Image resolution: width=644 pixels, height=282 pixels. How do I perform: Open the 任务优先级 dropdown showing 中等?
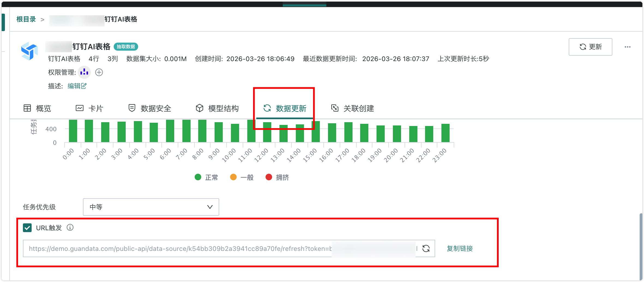151,207
